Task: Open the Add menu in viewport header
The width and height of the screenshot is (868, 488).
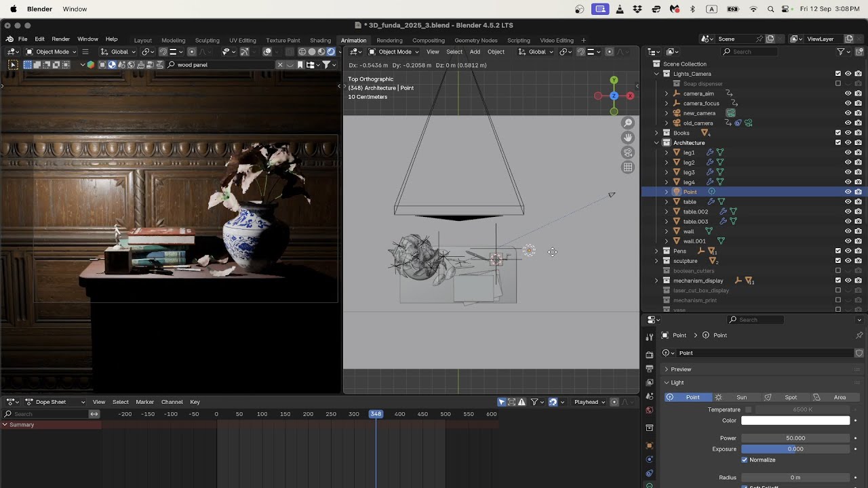Action: pos(475,52)
